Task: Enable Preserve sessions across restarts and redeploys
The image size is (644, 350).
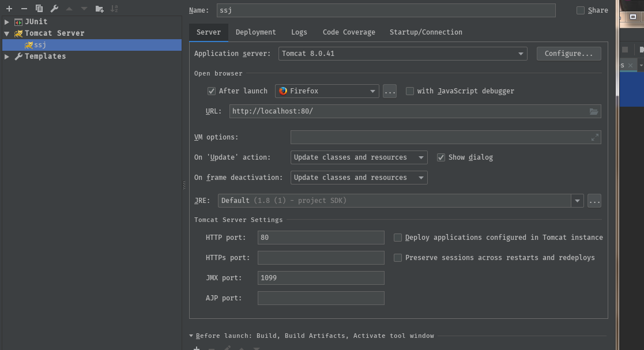Action: pos(398,258)
